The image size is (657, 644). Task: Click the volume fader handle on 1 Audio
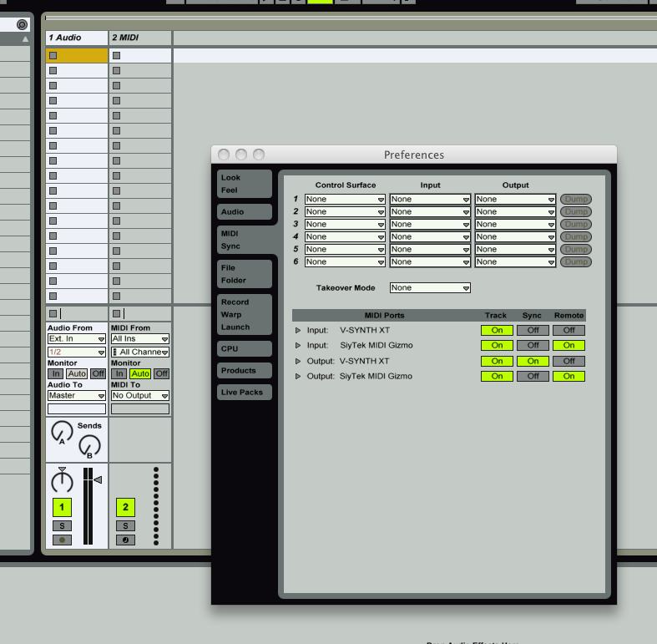(98, 479)
